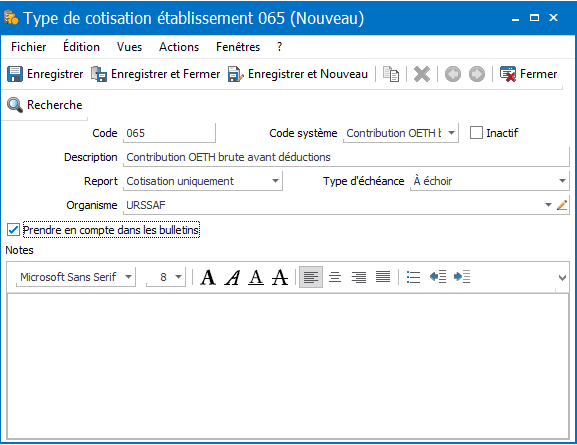Click the Enregistrer save icon
Image resolution: width=577 pixels, height=445 pixels.
click(x=15, y=74)
